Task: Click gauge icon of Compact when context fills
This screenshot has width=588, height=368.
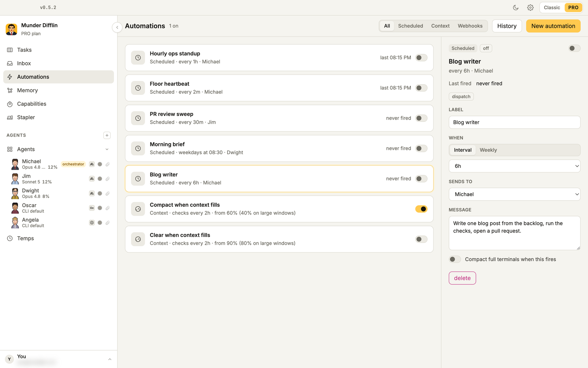Action: click(x=138, y=209)
